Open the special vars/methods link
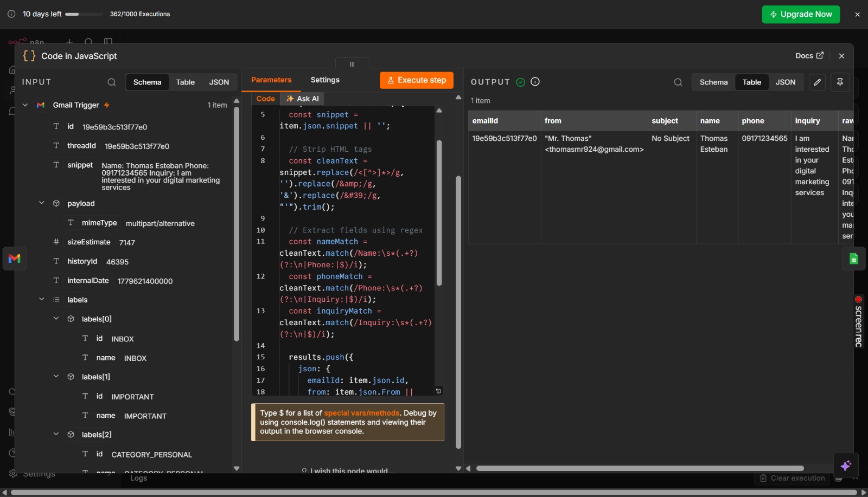Screen dimensions: 868x497 362,413
